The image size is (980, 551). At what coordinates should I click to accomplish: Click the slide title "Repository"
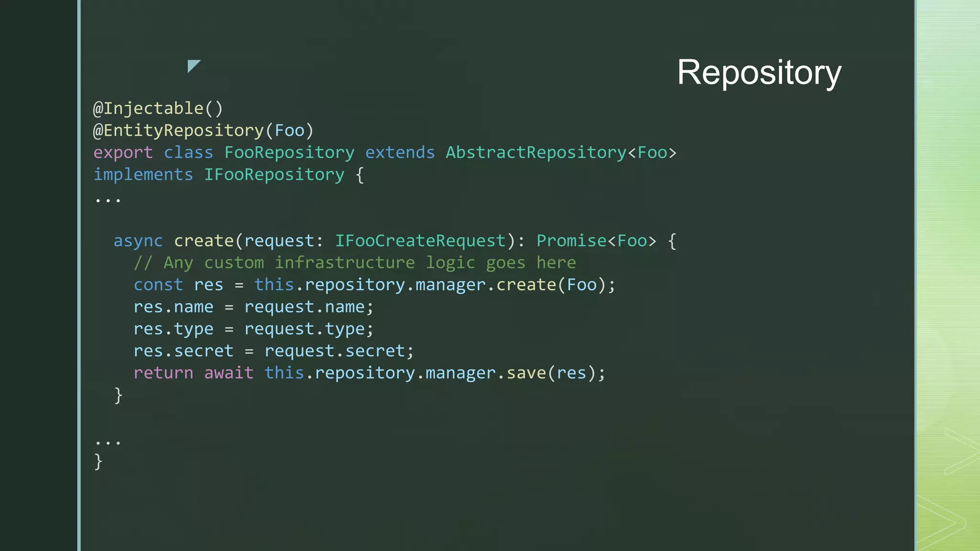[759, 73]
